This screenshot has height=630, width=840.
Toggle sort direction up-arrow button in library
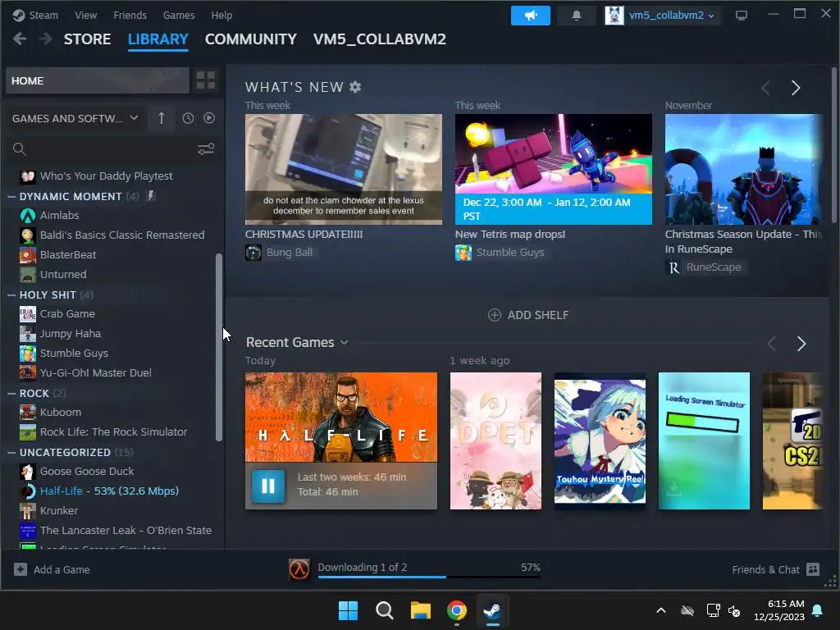162,118
